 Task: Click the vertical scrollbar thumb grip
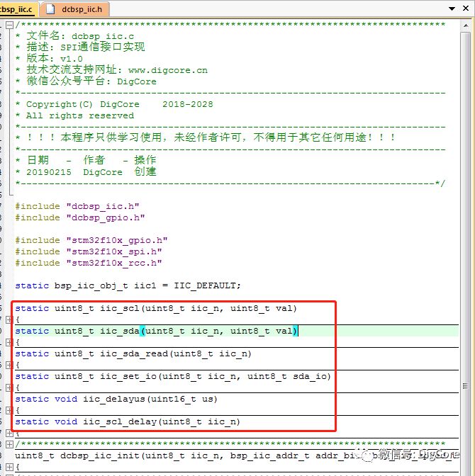pyautogui.click(x=465, y=386)
